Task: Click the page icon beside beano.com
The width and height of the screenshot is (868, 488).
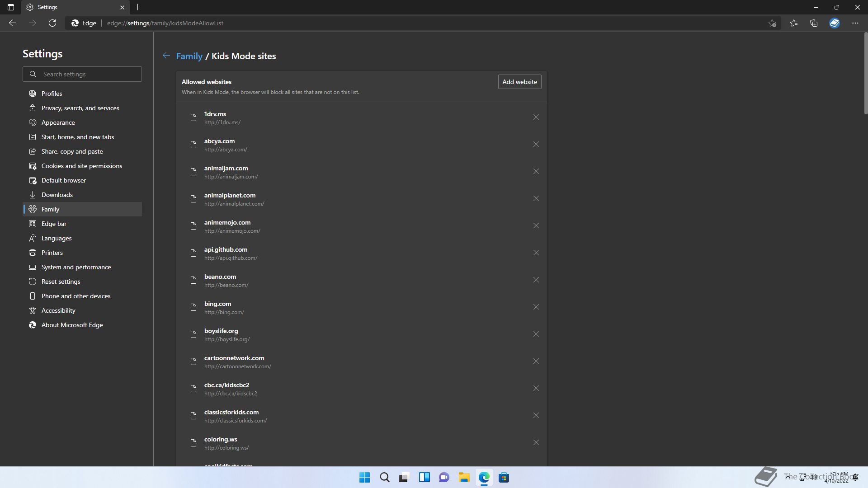Action: [x=193, y=280]
